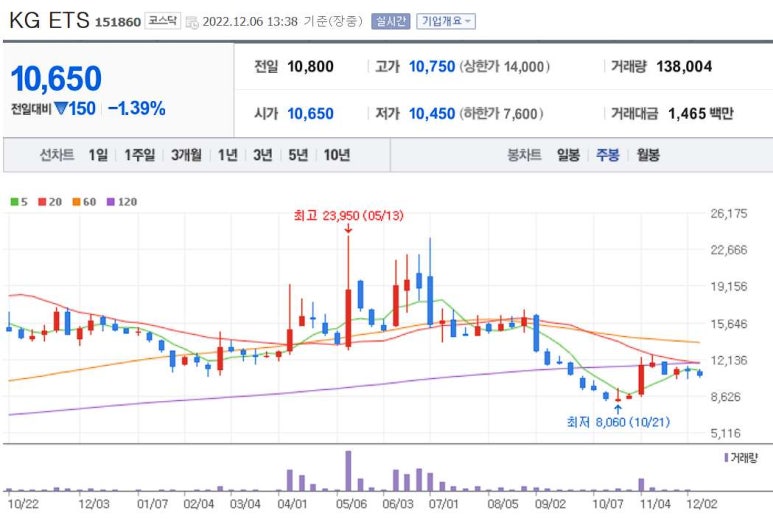
Task: Click the -1.39% change value
Action: pos(137,108)
